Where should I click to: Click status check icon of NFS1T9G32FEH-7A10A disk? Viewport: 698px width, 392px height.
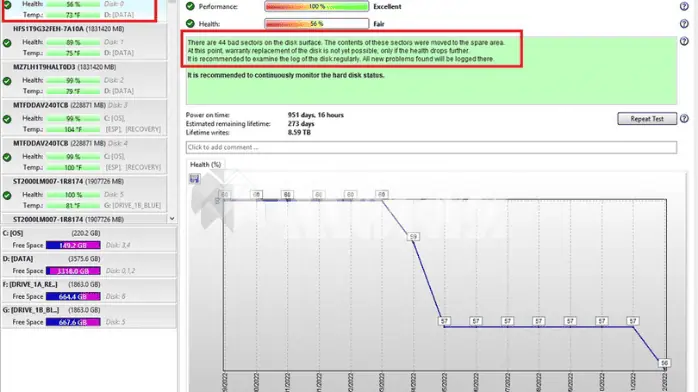(7, 43)
